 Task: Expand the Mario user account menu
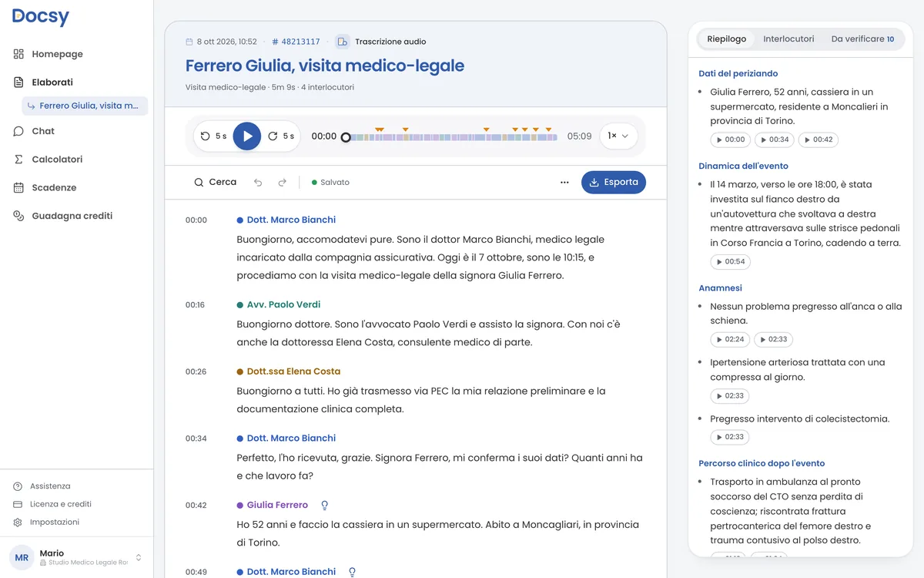click(x=77, y=557)
